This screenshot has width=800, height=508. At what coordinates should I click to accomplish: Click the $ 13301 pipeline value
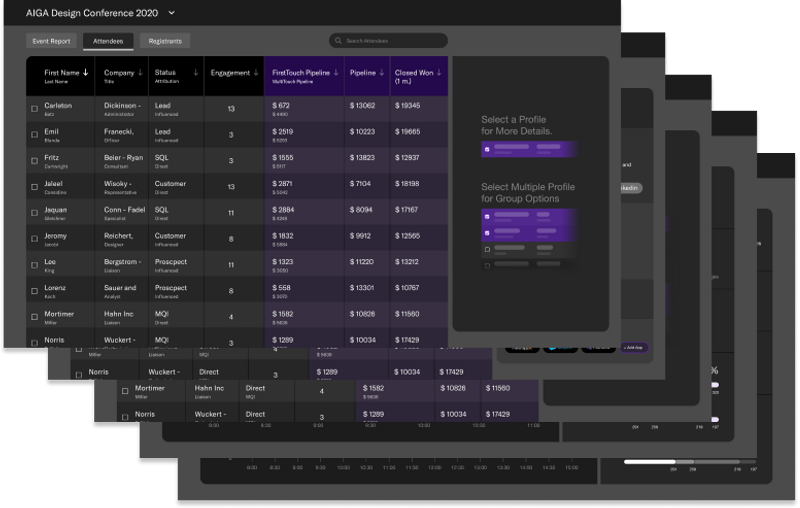pyautogui.click(x=362, y=288)
